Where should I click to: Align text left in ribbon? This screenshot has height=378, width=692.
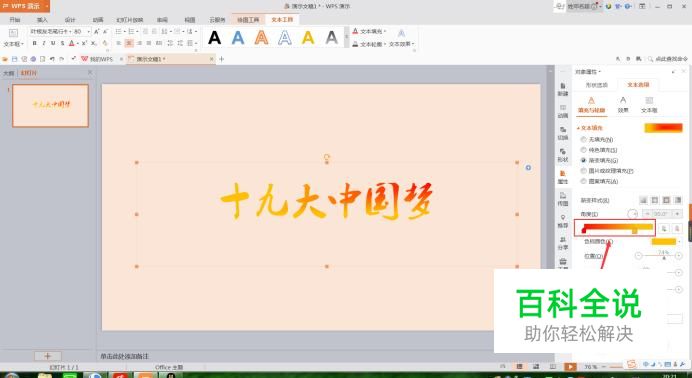[x=118, y=43]
